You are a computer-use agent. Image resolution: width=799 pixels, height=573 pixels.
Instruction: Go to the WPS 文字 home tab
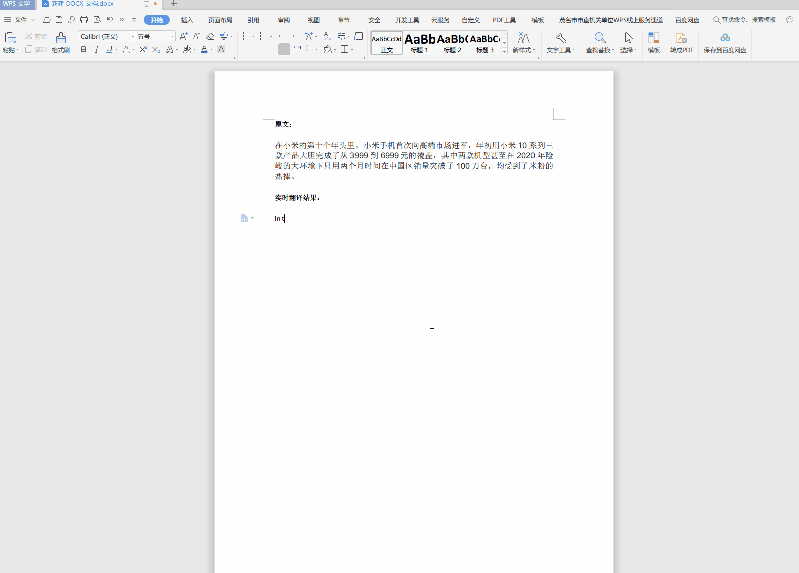[17, 4]
